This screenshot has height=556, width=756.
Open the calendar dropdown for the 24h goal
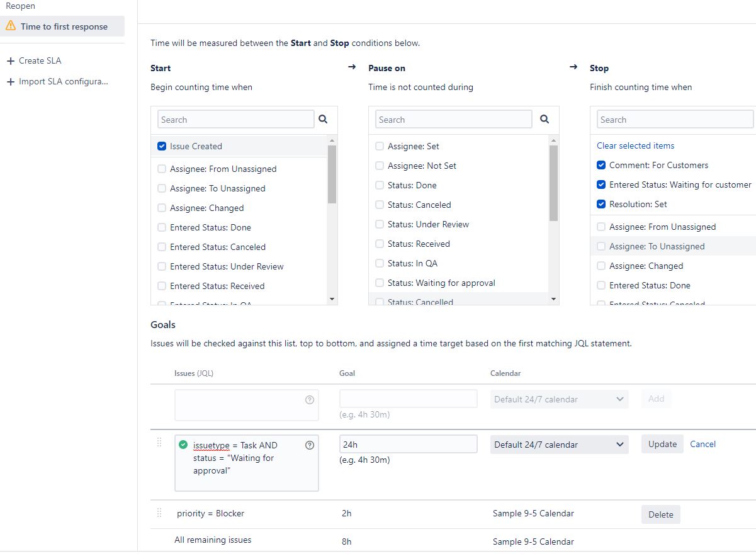click(x=559, y=445)
